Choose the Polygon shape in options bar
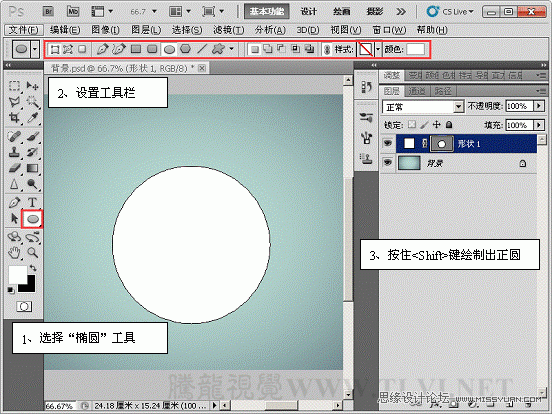This screenshot has width=552, height=414. [x=186, y=49]
